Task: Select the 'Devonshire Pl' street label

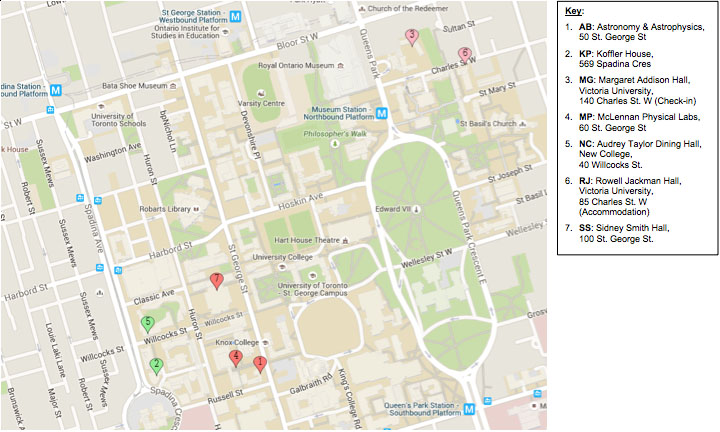Action: [250, 135]
